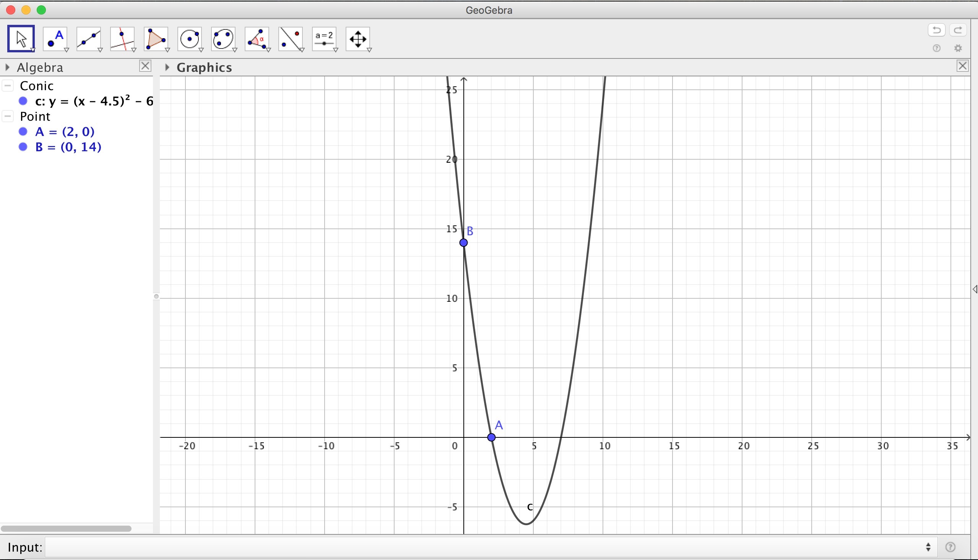
Task: Collapse the Point group in Algebra
Action: pyautogui.click(x=8, y=116)
